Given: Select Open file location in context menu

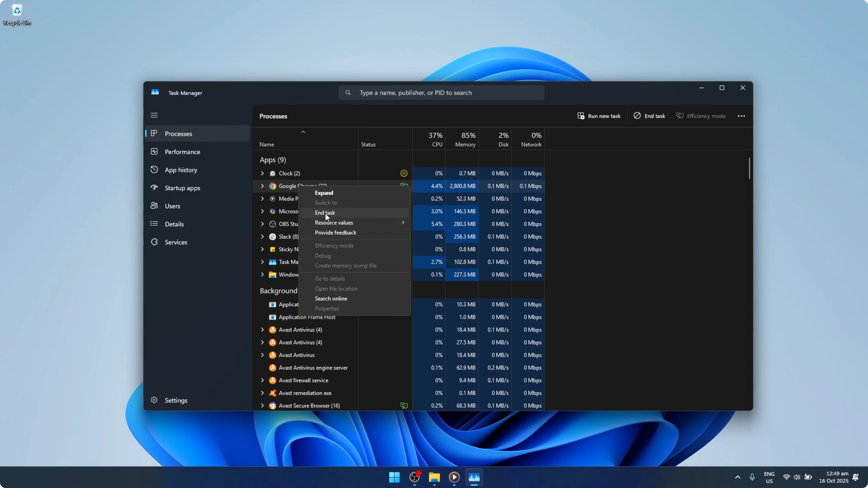Looking at the screenshot, I should pyautogui.click(x=355, y=289).
